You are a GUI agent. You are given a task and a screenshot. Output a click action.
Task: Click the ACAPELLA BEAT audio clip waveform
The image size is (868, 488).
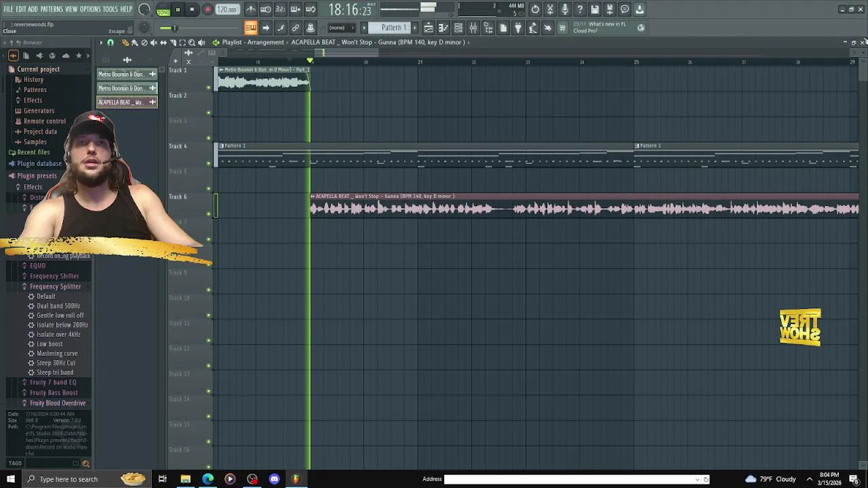pyautogui.click(x=585, y=209)
